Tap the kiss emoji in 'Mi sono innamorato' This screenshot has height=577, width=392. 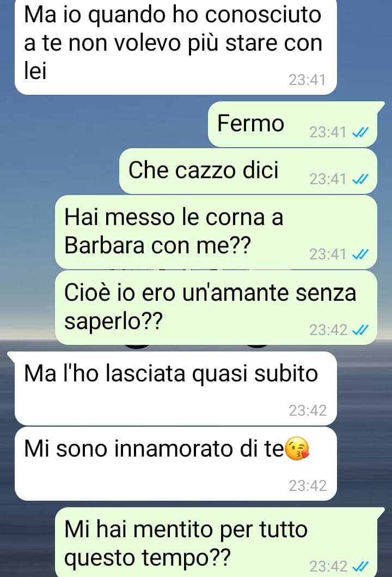pos(297,449)
